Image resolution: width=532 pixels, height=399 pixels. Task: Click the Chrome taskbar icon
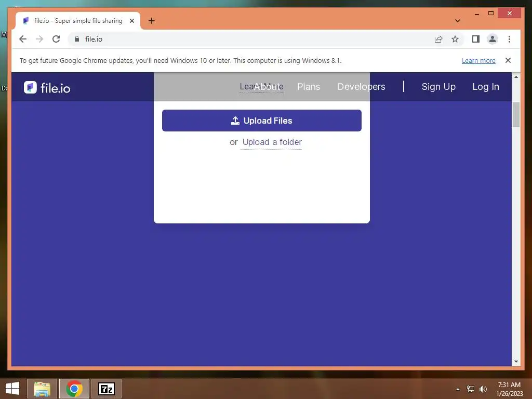[74, 389]
